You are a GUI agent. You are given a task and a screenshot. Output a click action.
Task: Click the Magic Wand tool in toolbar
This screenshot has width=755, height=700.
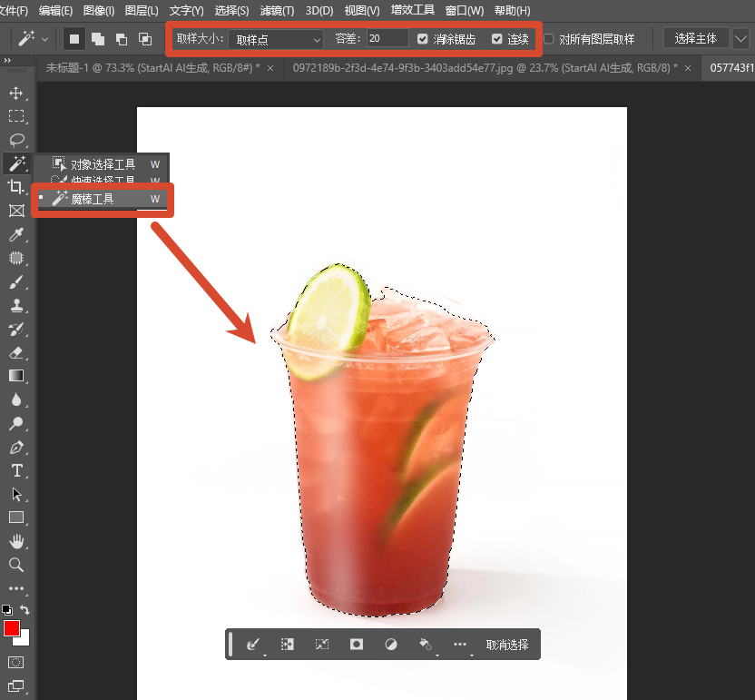17,163
